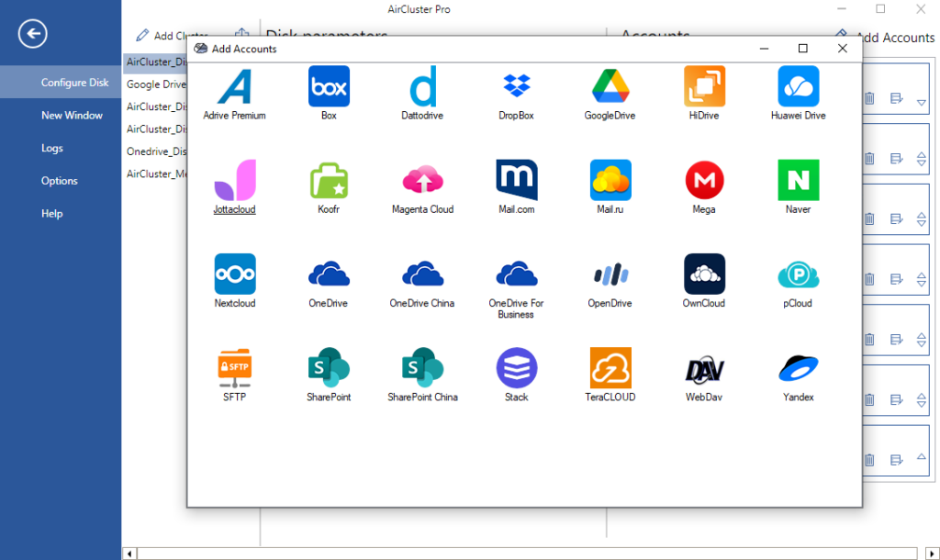The image size is (940, 560).
Task: Delete the second account row
Action: point(869,158)
